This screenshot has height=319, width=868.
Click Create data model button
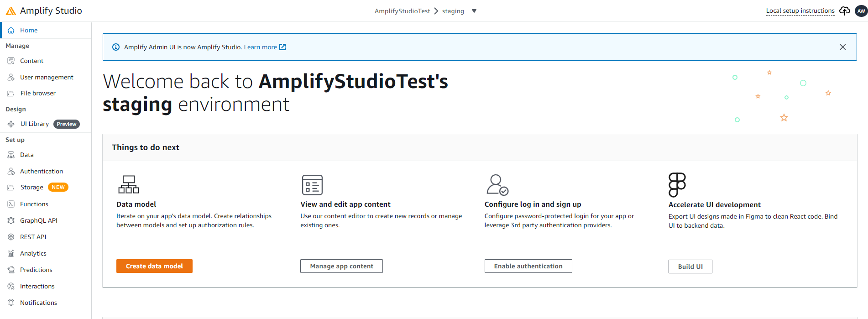(154, 266)
